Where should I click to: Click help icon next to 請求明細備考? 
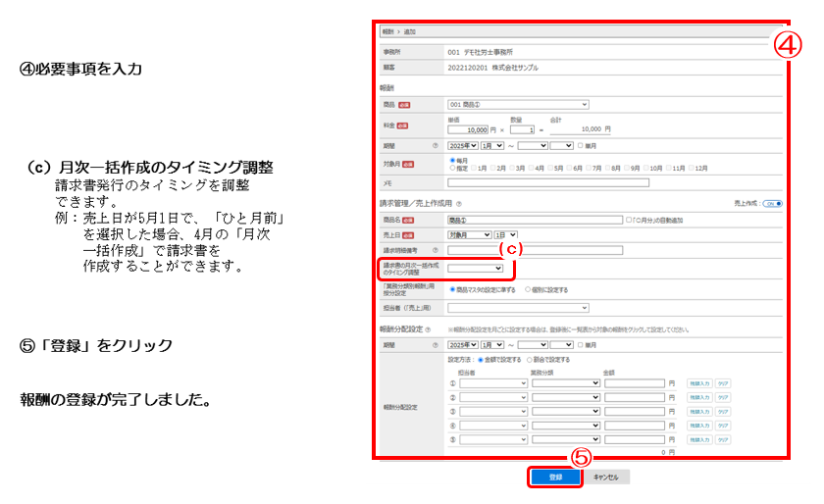435,250
